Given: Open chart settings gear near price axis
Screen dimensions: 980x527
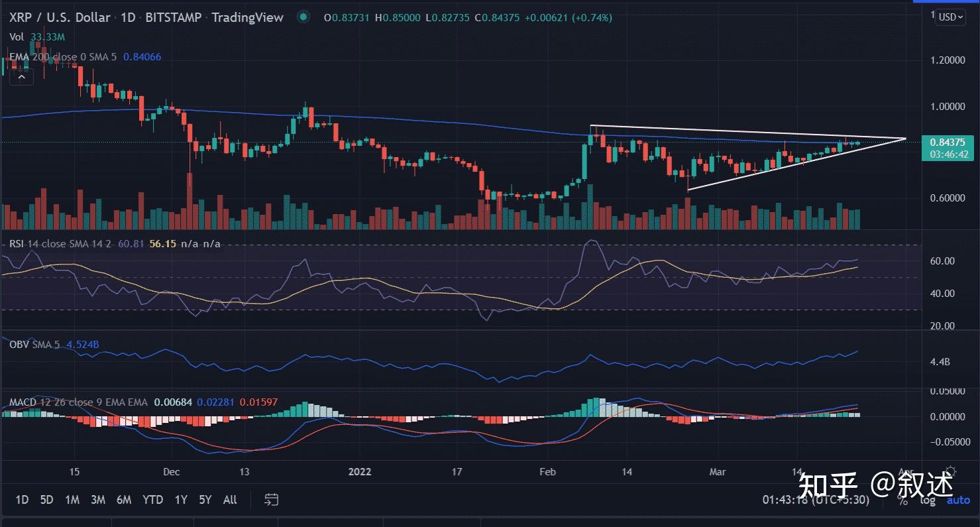Looking at the screenshot, I should pos(951,470).
